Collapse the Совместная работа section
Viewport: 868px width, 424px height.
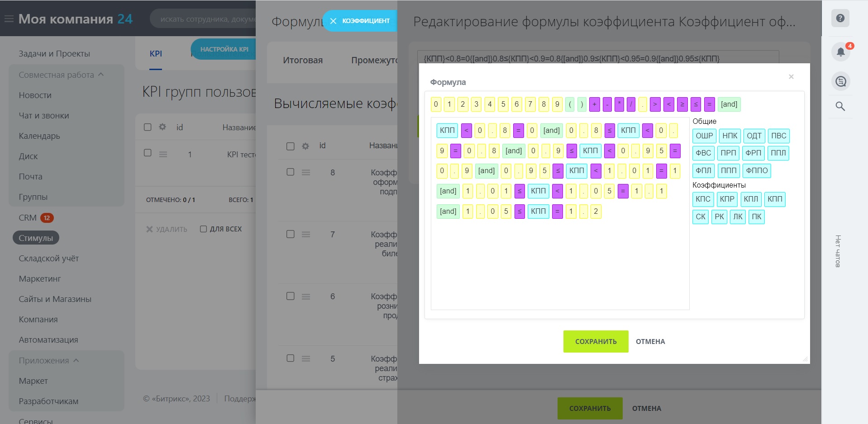(101, 75)
